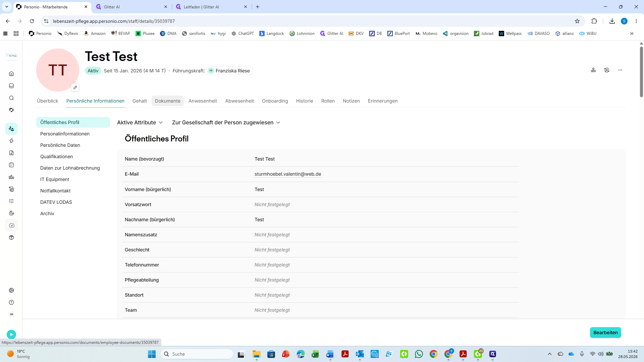This screenshot has width=644, height=362.
Task: Open WhatsApp from the Windows taskbar
Action: click(419, 354)
